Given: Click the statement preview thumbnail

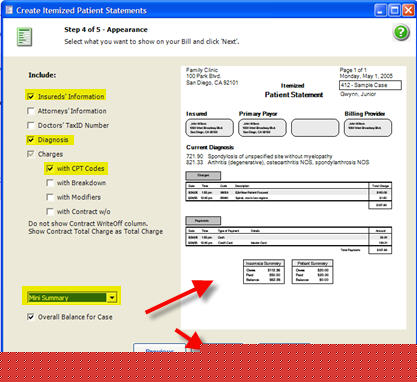Looking at the screenshot, I should click(293, 198).
